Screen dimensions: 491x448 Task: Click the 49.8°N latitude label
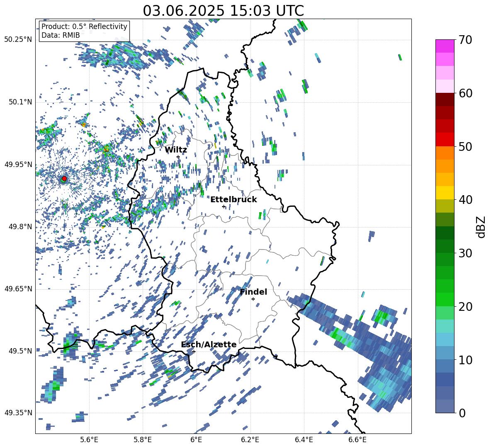click(21, 227)
